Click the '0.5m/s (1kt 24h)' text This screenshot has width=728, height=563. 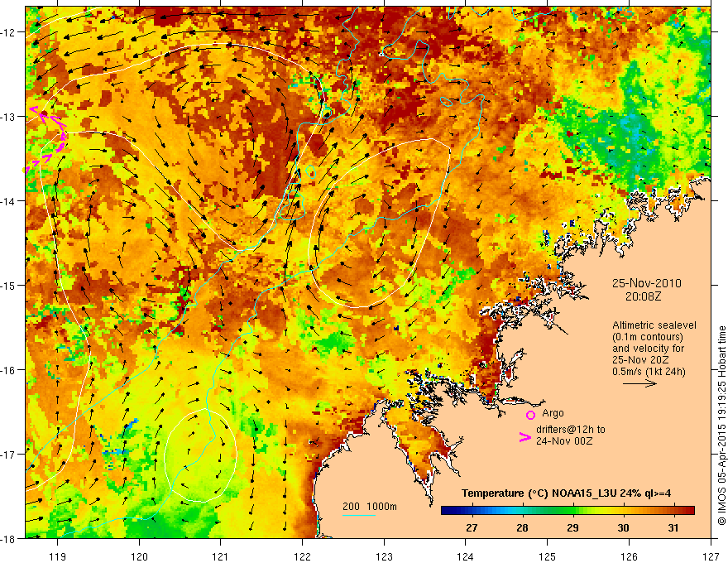[x=649, y=372]
